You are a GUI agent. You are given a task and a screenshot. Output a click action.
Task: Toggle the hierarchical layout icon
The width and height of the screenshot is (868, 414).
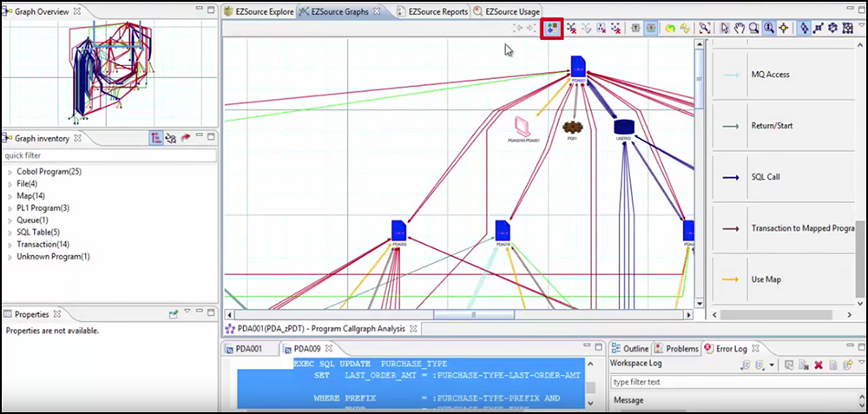pos(805,29)
